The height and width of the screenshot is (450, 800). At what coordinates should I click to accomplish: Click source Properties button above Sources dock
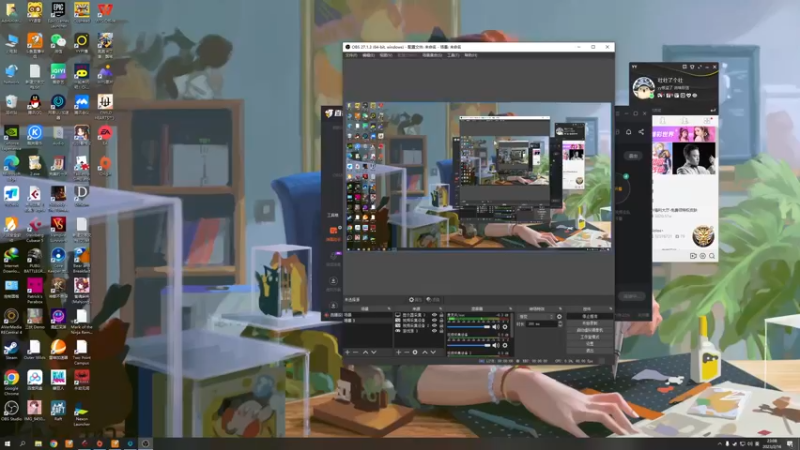pos(415,299)
